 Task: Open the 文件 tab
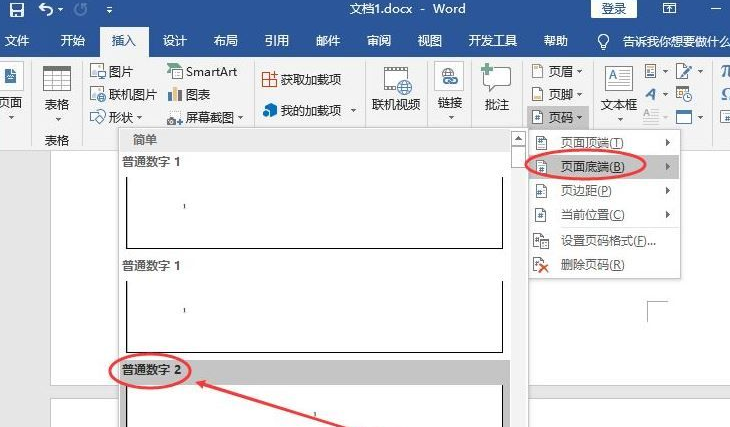pos(17,41)
